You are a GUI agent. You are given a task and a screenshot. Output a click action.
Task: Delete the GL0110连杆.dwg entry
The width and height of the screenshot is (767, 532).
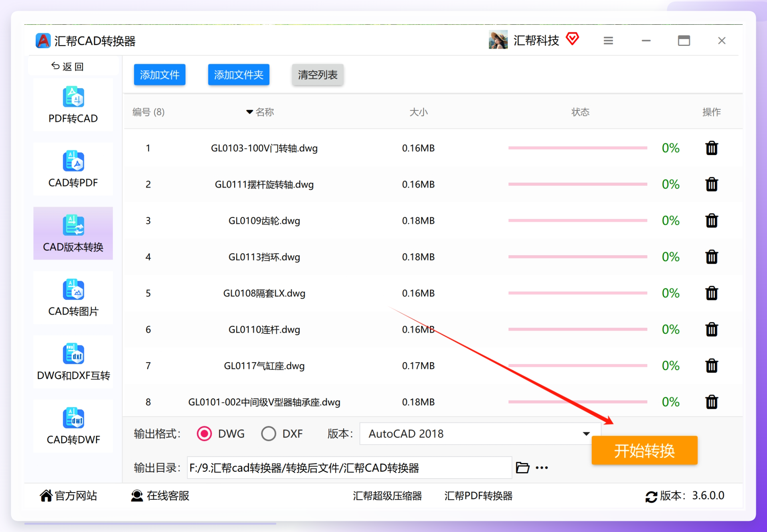(712, 329)
